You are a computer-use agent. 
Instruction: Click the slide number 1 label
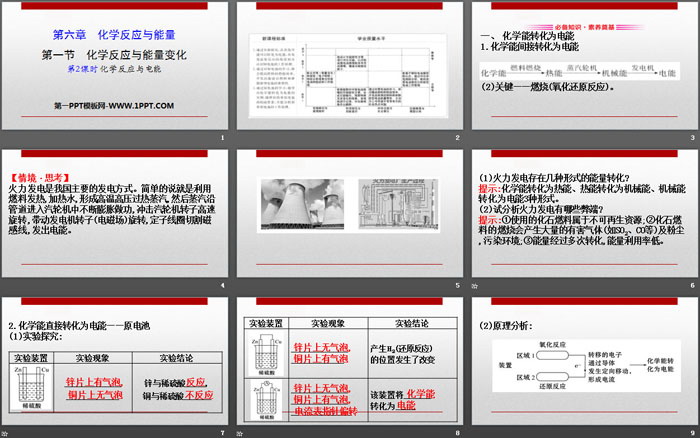pyautogui.click(x=221, y=138)
